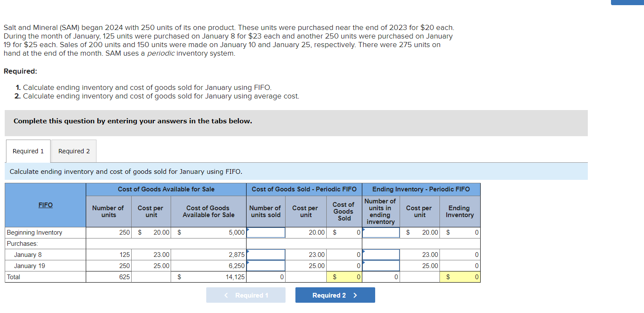Click the Beginning Inventory number of units sold field
This screenshot has height=313, width=644.
click(x=266, y=233)
